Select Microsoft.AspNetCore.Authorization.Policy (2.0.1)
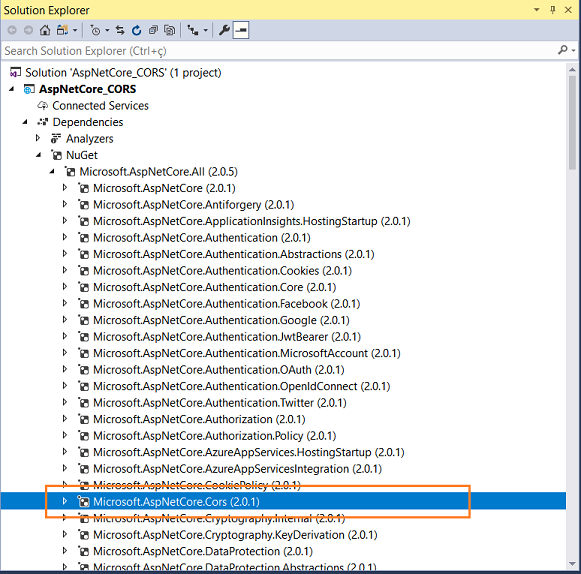 tap(215, 436)
